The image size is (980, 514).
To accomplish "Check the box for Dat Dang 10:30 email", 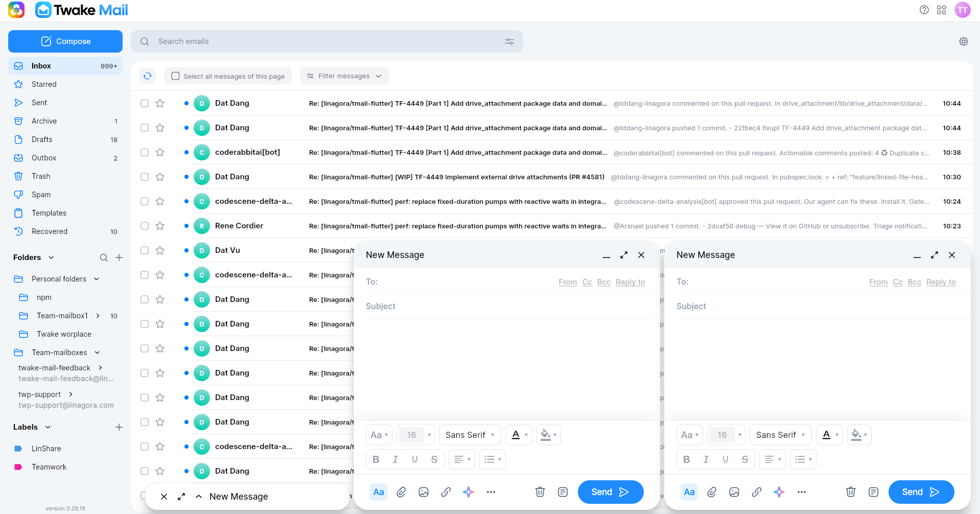I will coord(145,177).
